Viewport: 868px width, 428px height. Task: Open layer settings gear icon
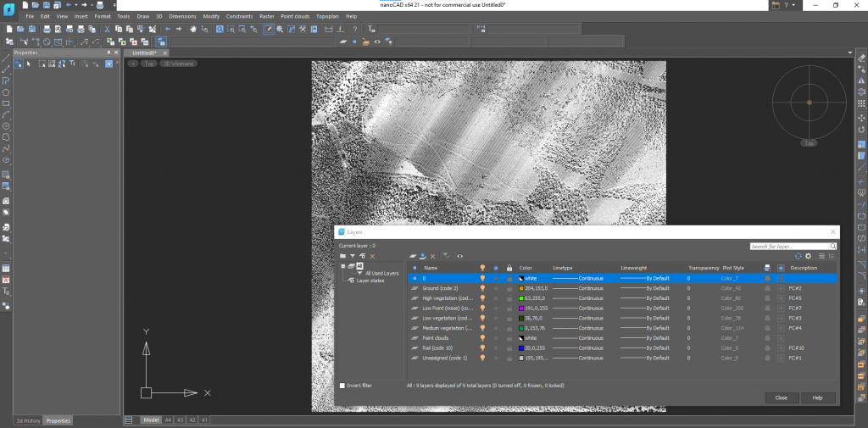(x=808, y=255)
